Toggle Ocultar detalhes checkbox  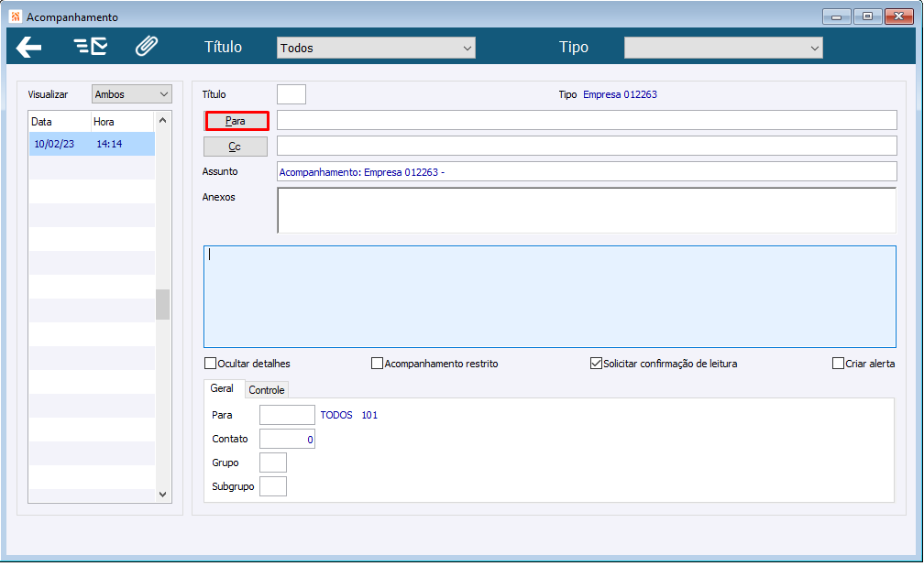pos(210,364)
